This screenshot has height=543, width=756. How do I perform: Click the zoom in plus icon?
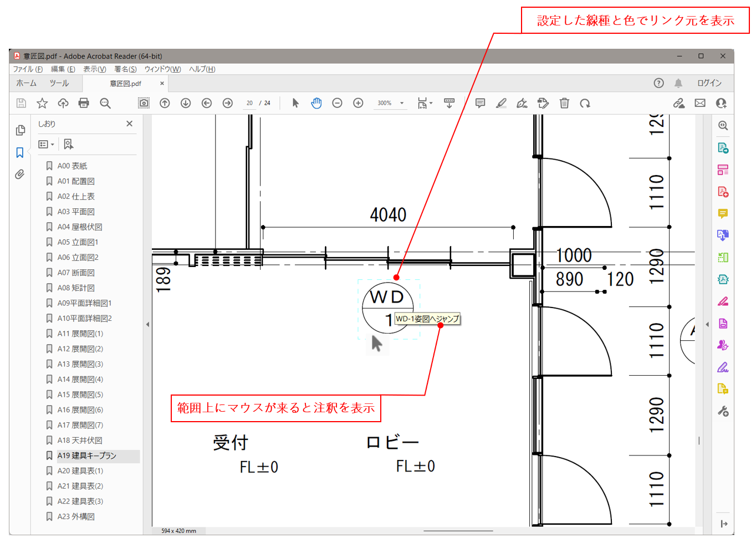click(358, 103)
